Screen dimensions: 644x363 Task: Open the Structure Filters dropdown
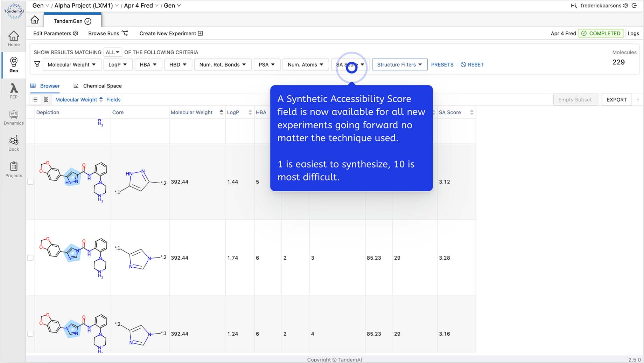(x=399, y=65)
